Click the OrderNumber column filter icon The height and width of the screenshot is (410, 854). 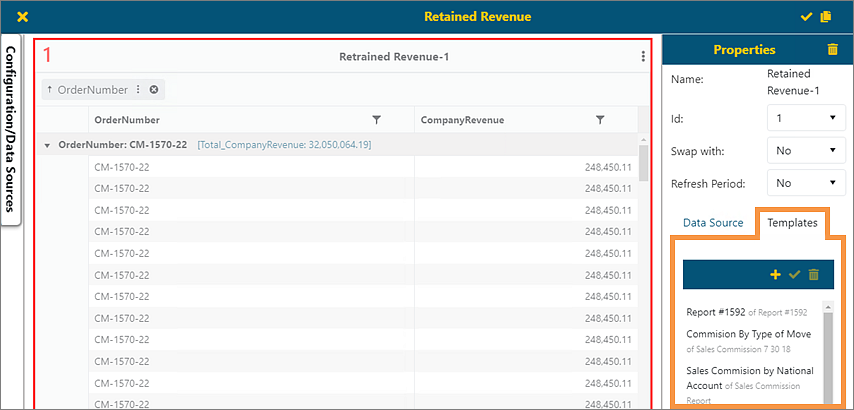point(376,120)
